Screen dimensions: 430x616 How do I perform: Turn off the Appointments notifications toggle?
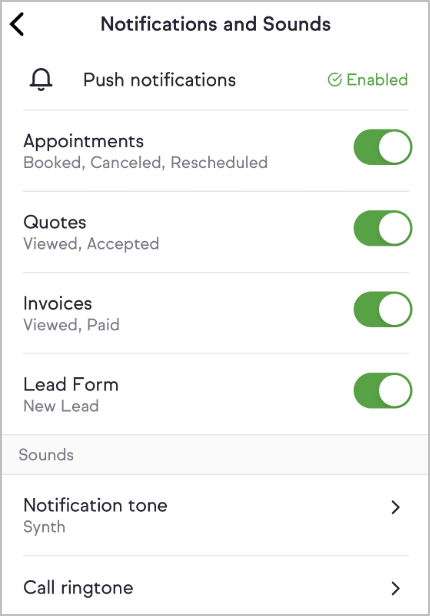(x=382, y=147)
